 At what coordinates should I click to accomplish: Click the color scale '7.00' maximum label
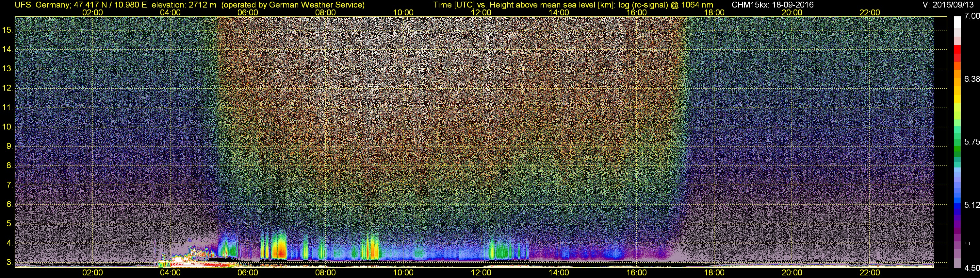click(972, 16)
